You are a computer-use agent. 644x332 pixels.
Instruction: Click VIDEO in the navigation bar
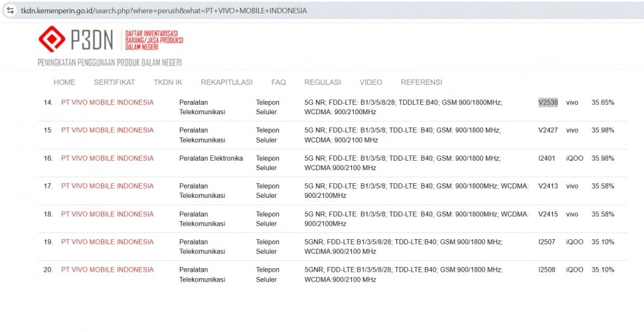coord(370,82)
